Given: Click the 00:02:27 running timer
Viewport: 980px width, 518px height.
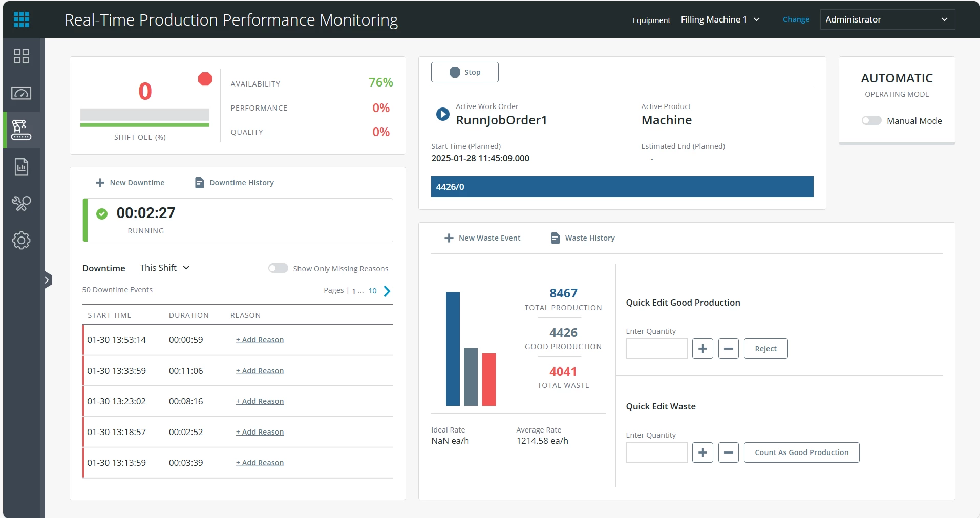Looking at the screenshot, I should point(146,213).
